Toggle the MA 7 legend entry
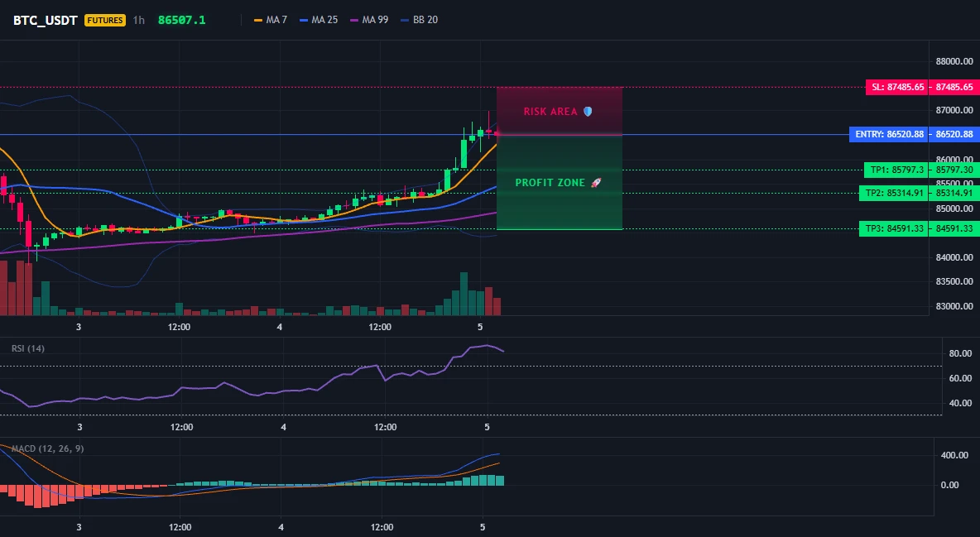This screenshot has width=980, height=537. click(271, 20)
